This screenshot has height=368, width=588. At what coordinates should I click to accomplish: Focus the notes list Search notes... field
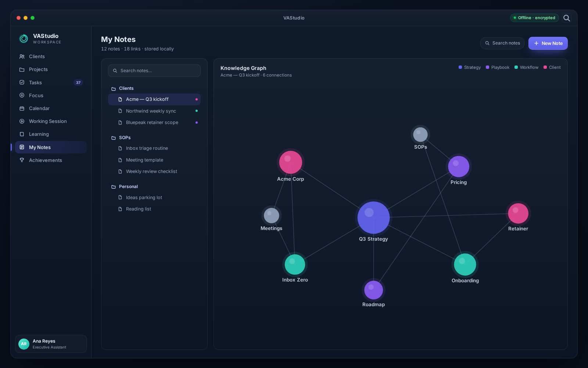tap(154, 71)
